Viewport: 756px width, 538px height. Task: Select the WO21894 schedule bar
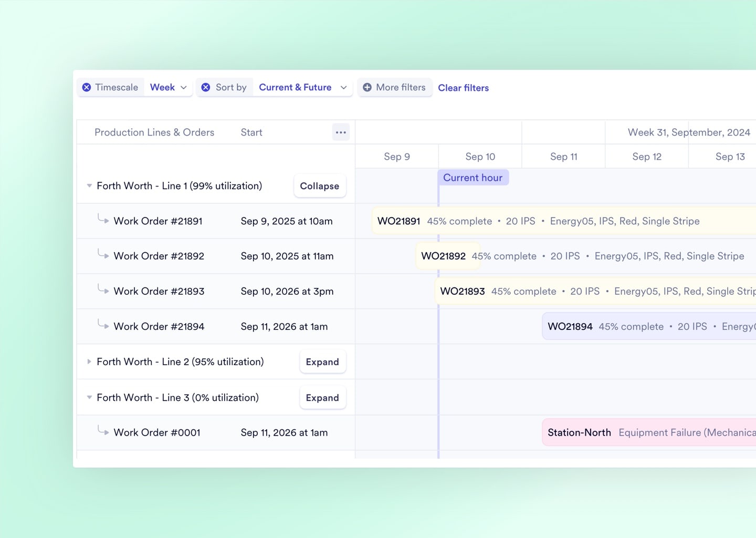[x=630, y=326]
